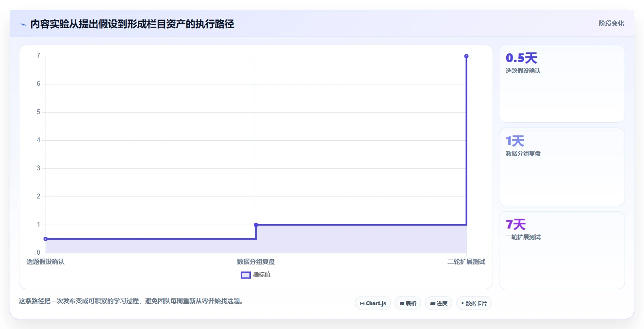Click the title 内容实验从提出假设到形成栏目资产的执行路径
644x329 pixels.
click(132, 24)
